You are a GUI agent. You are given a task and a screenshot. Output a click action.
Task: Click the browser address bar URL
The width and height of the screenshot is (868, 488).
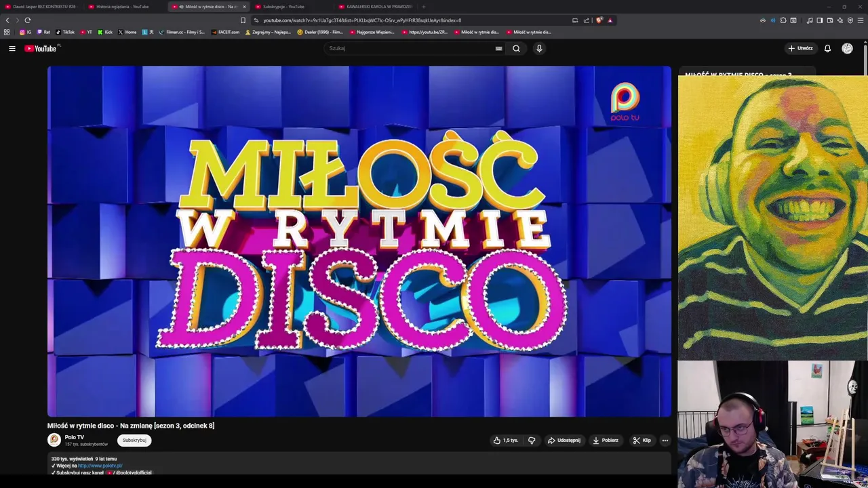click(x=362, y=20)
